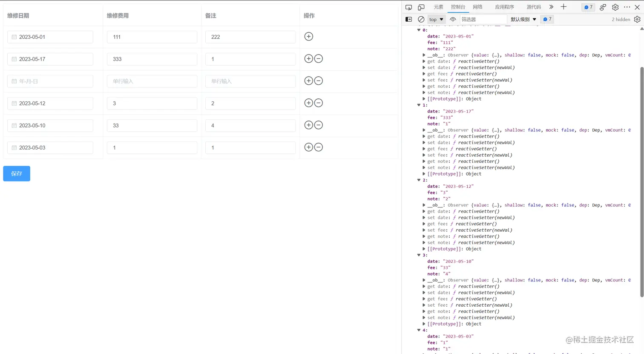Open the issues badge in the DevTools top bar
The width and height of the screenshot is (644, 354).
[588, 7]
